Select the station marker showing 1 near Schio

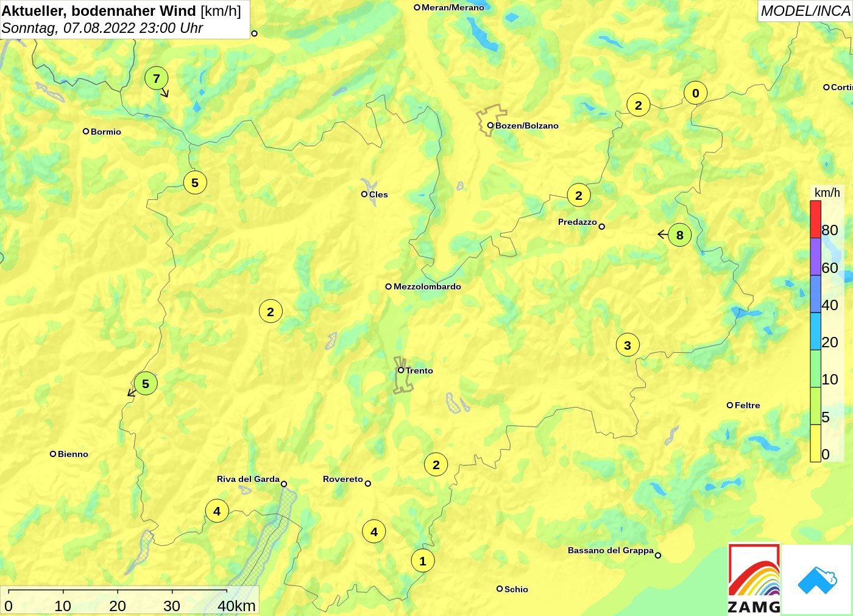pyautogui.click(x=423, y=561)
